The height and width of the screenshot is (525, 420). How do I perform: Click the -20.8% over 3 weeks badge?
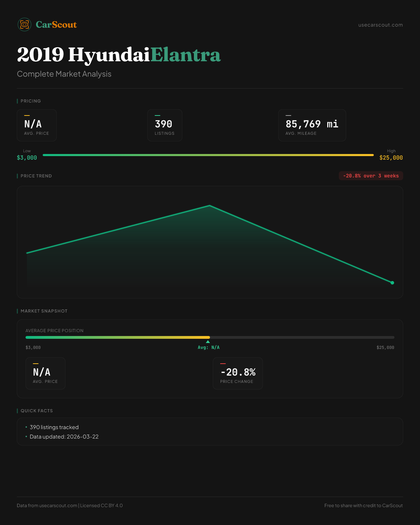(371, 176)
